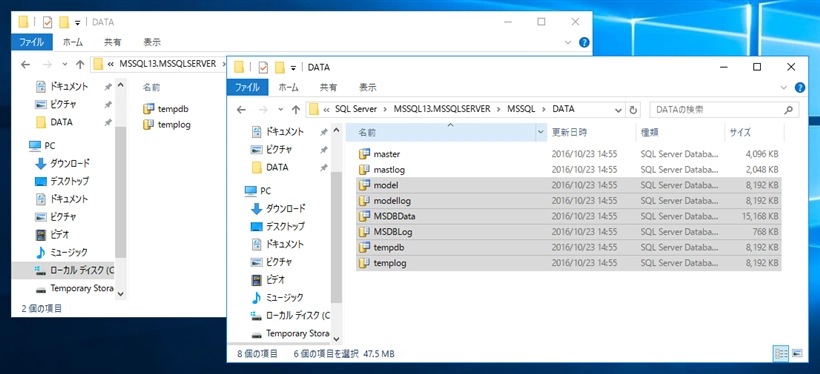The height and width of the screenshot is (374, 820).
Task: Sort by 更新日時 column header
Action: 591,133
